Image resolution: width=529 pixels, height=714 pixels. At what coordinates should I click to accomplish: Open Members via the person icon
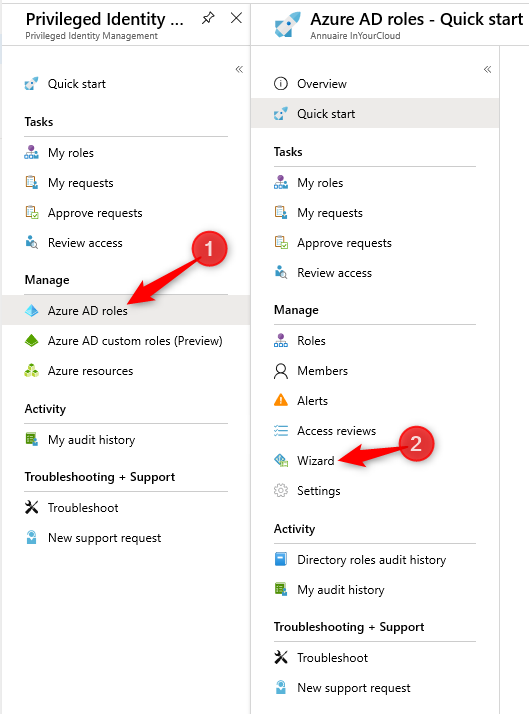tap(281, 371)
